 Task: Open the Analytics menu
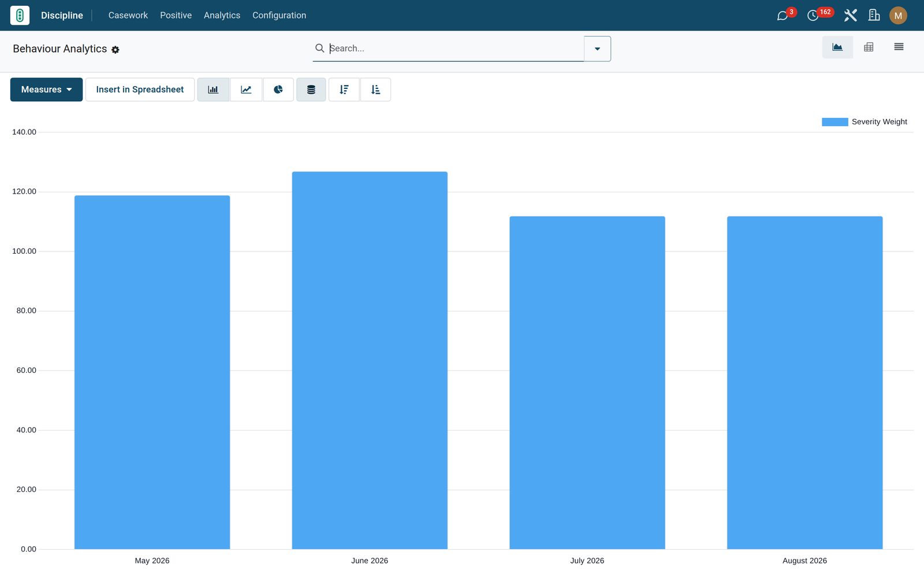[x=222, y=16]
